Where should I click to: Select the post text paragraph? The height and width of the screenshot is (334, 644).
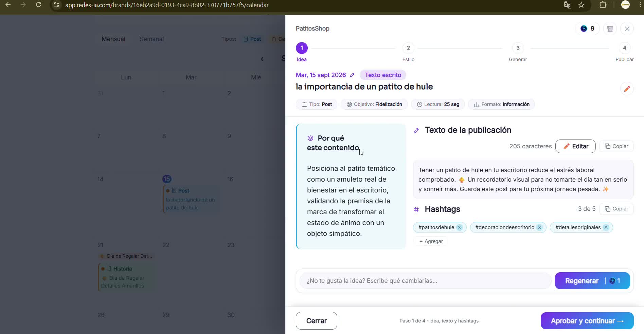point(523,180)
